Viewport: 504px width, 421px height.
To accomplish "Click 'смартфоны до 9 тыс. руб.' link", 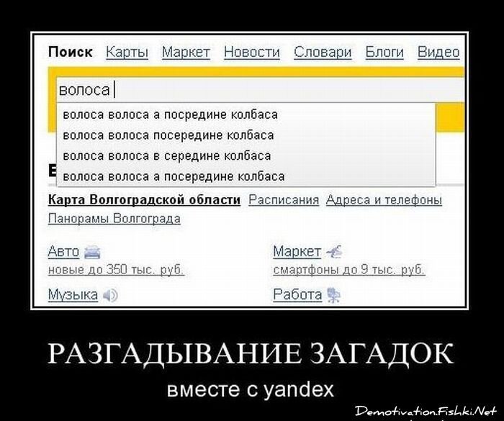I will pyautogui.click(x=348, y=270).
